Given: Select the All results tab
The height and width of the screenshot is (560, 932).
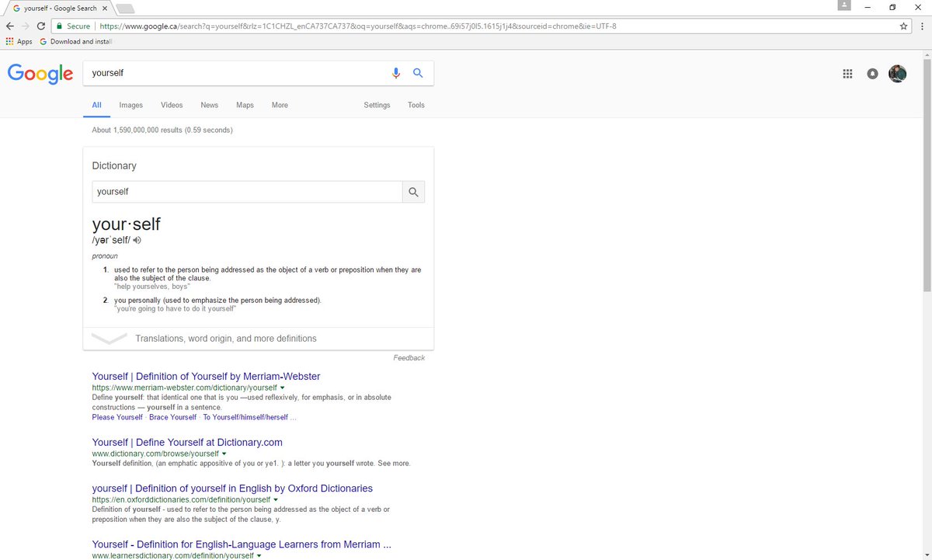Looking at the screenshot, I should click(96, 105).
